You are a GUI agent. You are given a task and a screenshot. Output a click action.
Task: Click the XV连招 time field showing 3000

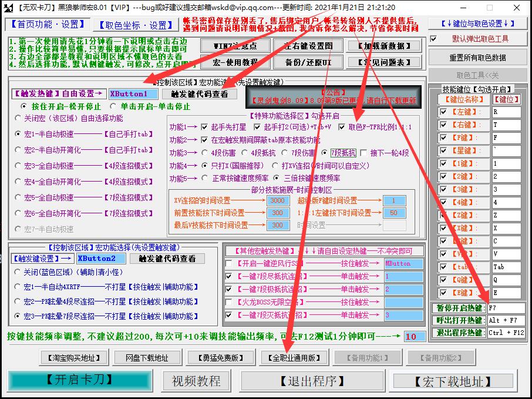pyautogui.click(x=277, y=200)
